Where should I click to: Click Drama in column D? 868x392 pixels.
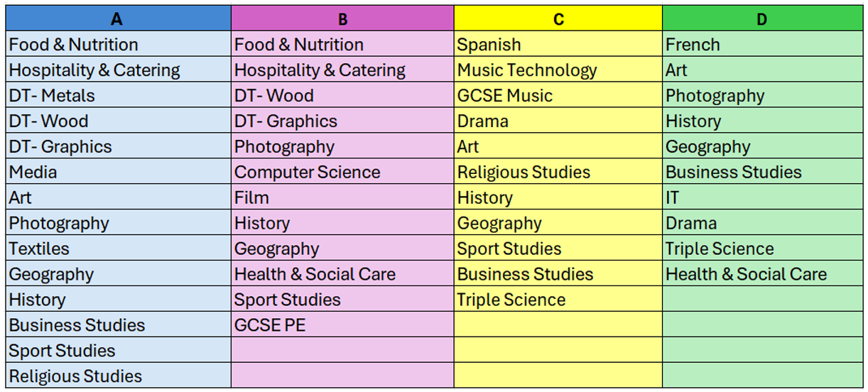click(691, 224)
